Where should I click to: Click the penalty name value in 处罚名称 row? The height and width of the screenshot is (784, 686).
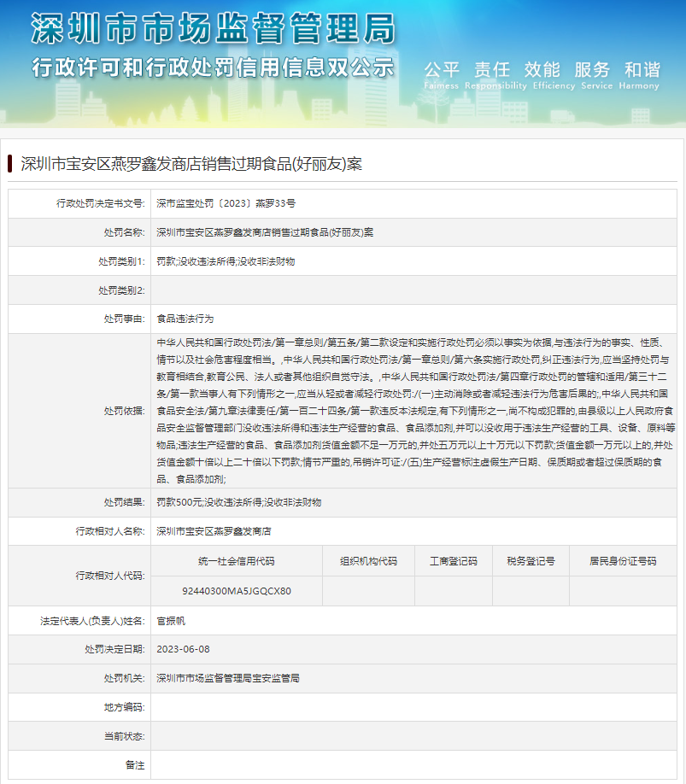265,232
